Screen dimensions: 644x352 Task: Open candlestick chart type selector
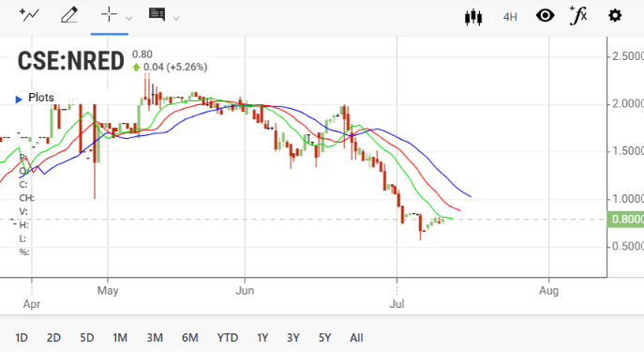point(473,17)
